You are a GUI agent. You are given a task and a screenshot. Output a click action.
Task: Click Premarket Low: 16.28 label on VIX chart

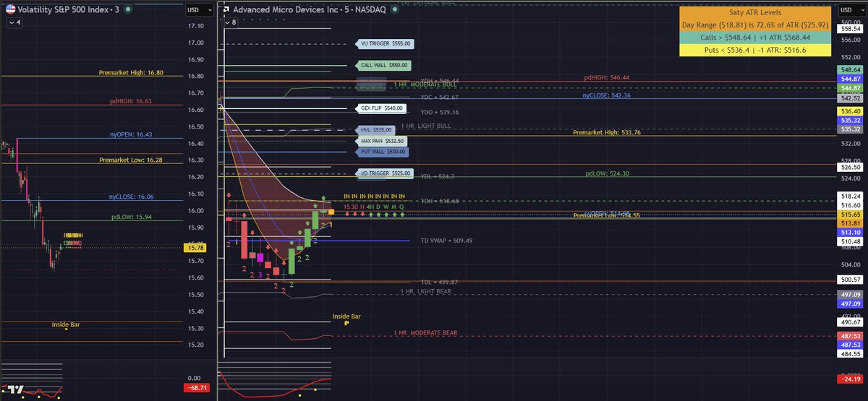pos(131,160)
